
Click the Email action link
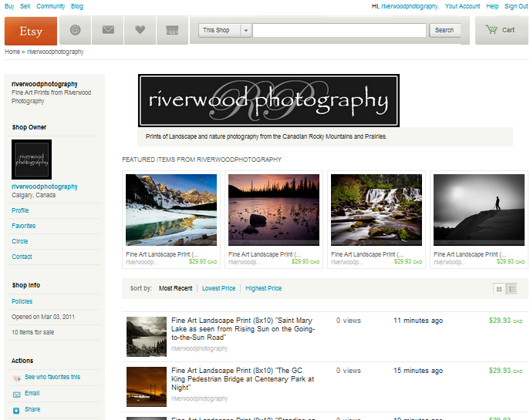click(x=32, y=393)
